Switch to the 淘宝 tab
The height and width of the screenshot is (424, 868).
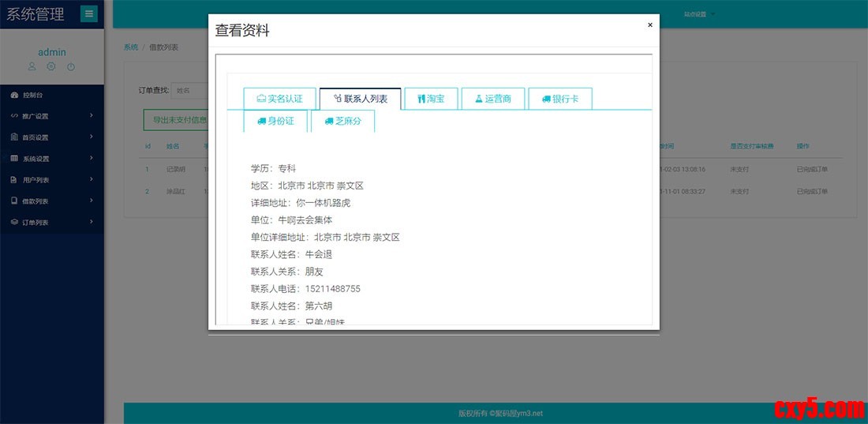point(431,99)
